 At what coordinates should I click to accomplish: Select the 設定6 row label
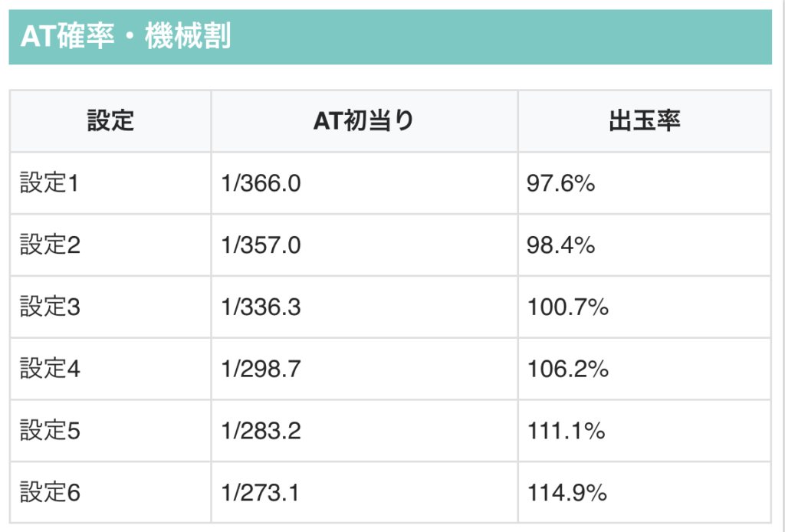point(50,493)
